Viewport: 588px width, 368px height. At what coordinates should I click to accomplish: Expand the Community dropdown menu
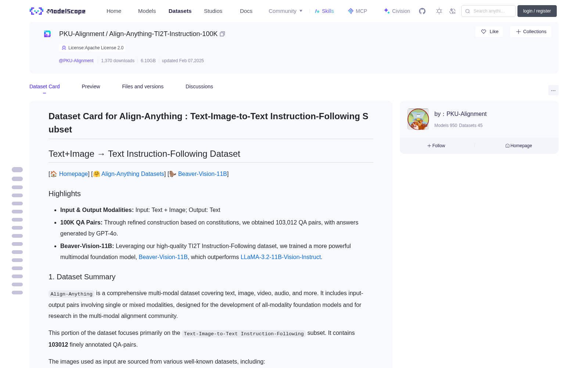point(286,11)
